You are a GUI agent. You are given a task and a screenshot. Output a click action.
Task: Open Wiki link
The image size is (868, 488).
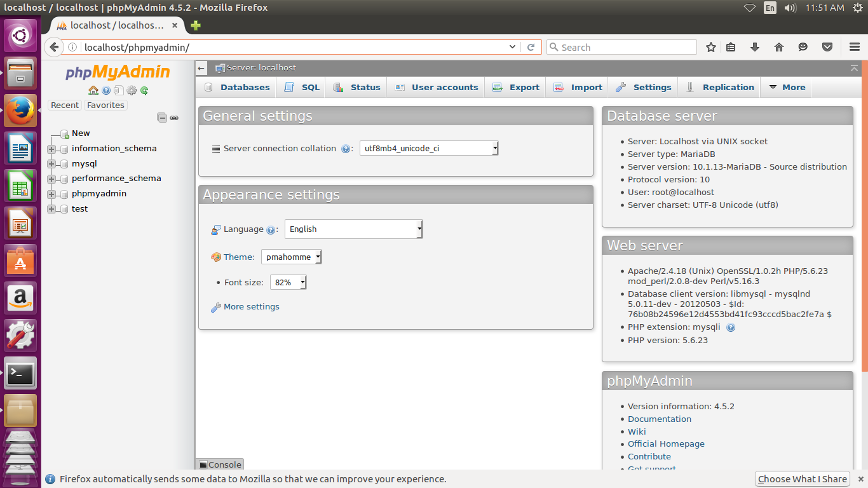click(637, 431)
